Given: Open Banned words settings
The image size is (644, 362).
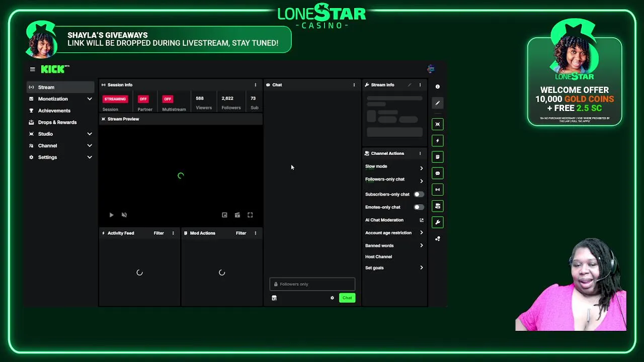Looking at the screenshot, I should pyautogui.click(x=394, y=246).
